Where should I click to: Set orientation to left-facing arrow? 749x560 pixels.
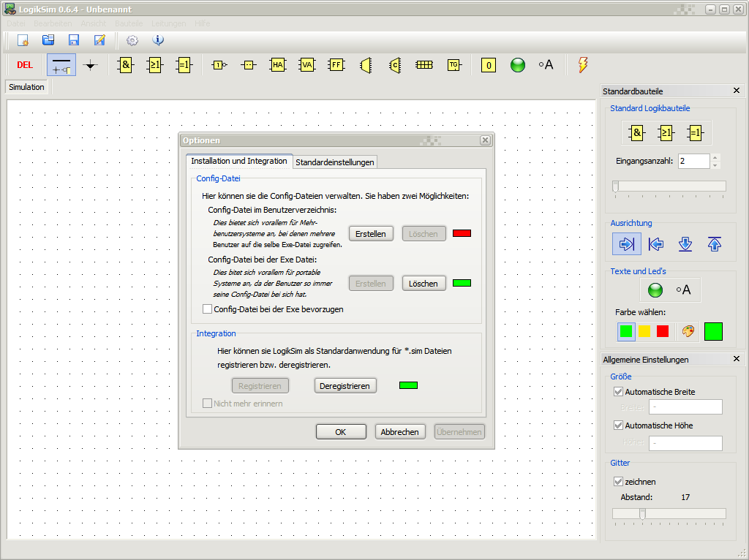[656, 244]
